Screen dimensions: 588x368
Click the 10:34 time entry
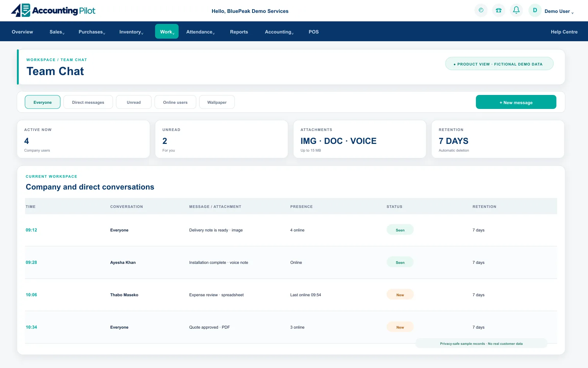pyautogui.click(x=31, y=327)
